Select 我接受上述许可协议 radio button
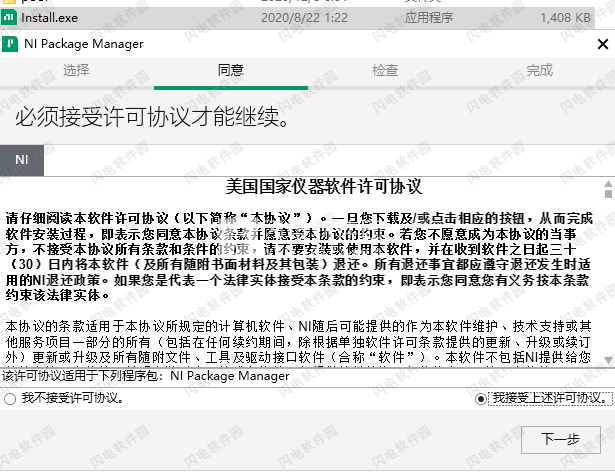The image size is (615, 474). (481, 399)
